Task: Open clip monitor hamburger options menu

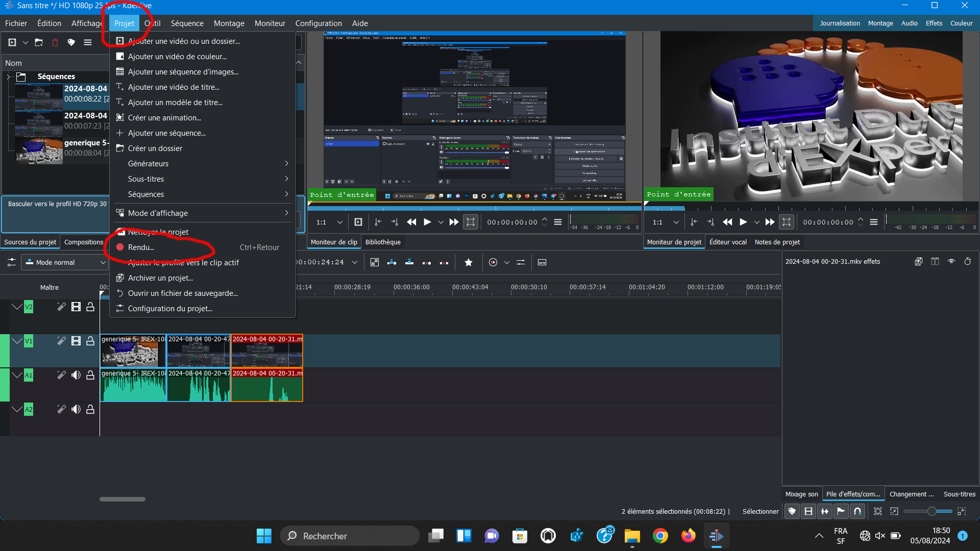Action: click(558, 222)
